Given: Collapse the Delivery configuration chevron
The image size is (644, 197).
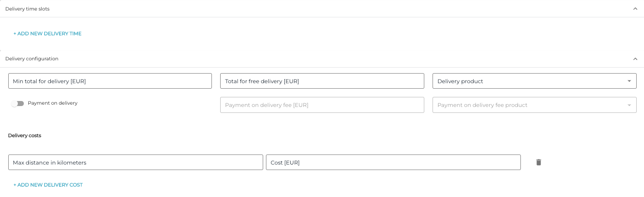Looking at the screenshot, I should click(635, 59).
